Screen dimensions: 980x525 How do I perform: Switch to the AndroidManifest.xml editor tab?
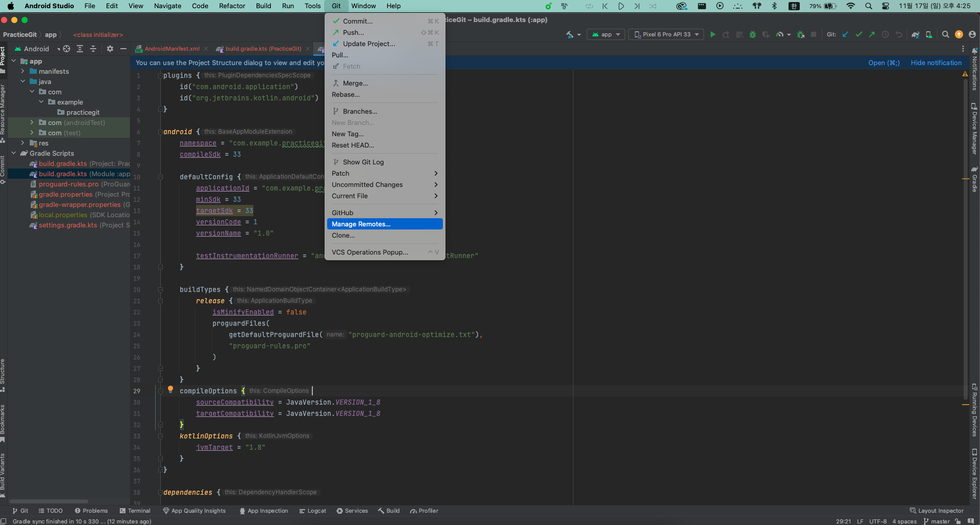pos(172,49)
